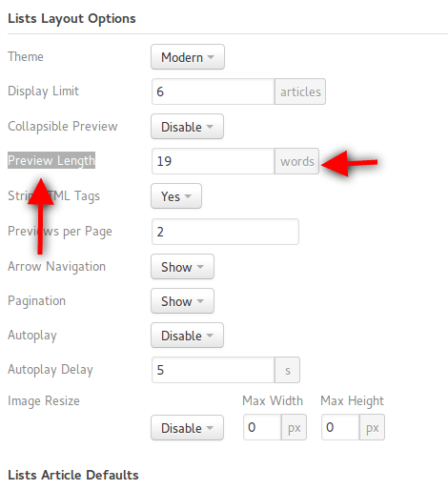The image size is (448, 490).
Task: Open the Autoplay Disable dropdown
Action: pyautogui.click(x=187, y=336)
